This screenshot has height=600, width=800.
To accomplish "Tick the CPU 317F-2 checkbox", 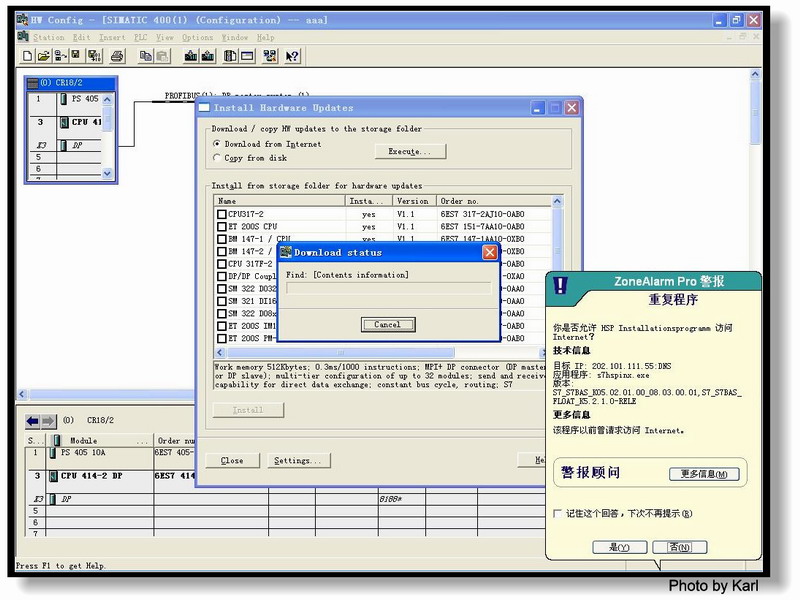I will (221, 264).
